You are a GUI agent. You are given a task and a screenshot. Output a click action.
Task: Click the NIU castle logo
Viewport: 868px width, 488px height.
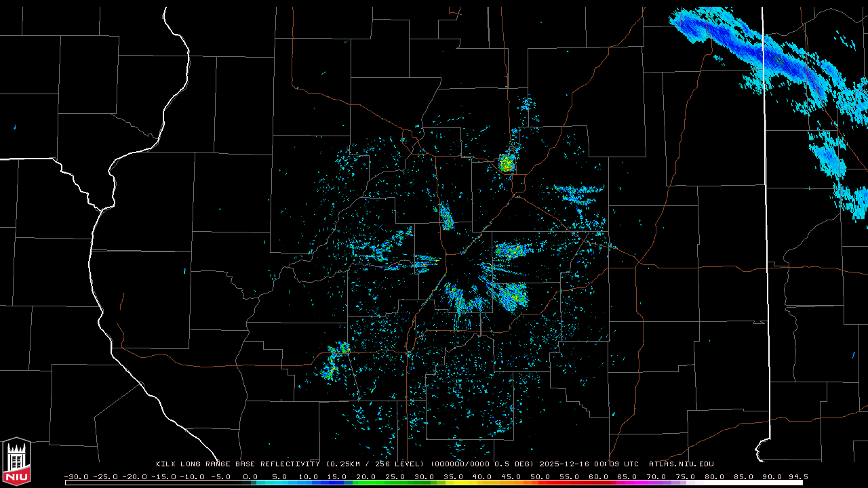click(16, 462)
